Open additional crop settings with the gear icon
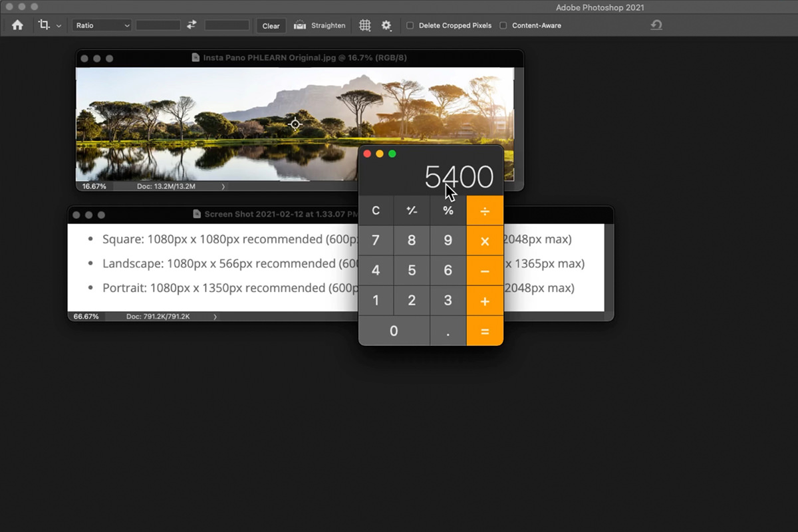 (x=387, y=25)
